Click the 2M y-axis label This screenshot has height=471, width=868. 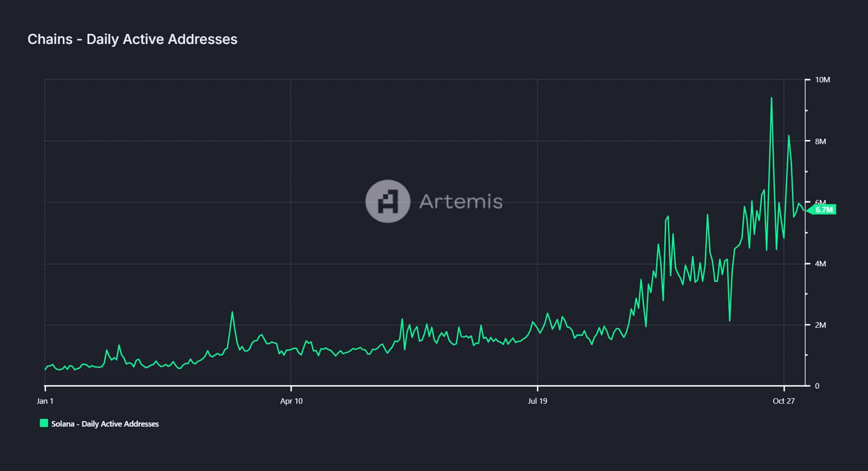coord(820,325)
